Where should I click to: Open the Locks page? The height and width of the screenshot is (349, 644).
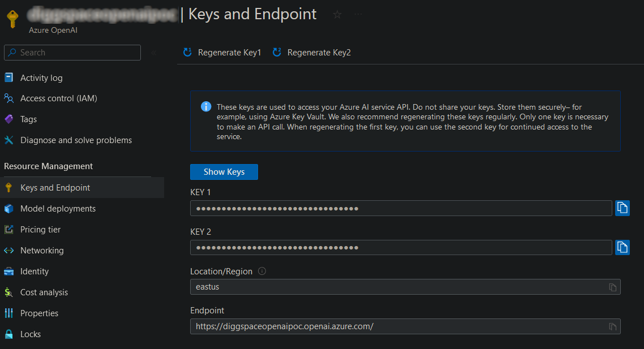31,334
